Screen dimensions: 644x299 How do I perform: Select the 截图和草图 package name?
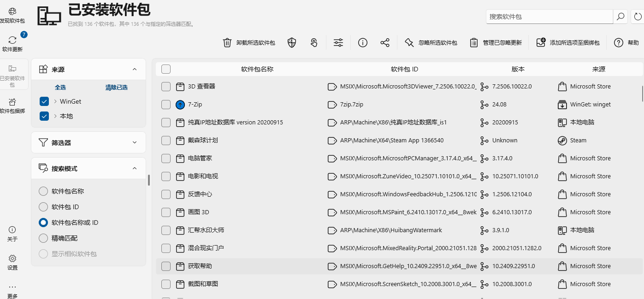[x=203, y=284]
